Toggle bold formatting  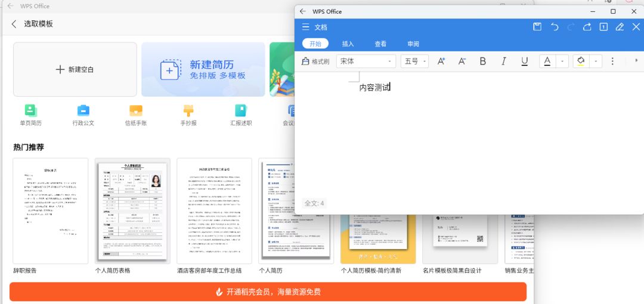click(x=482, y=62)
